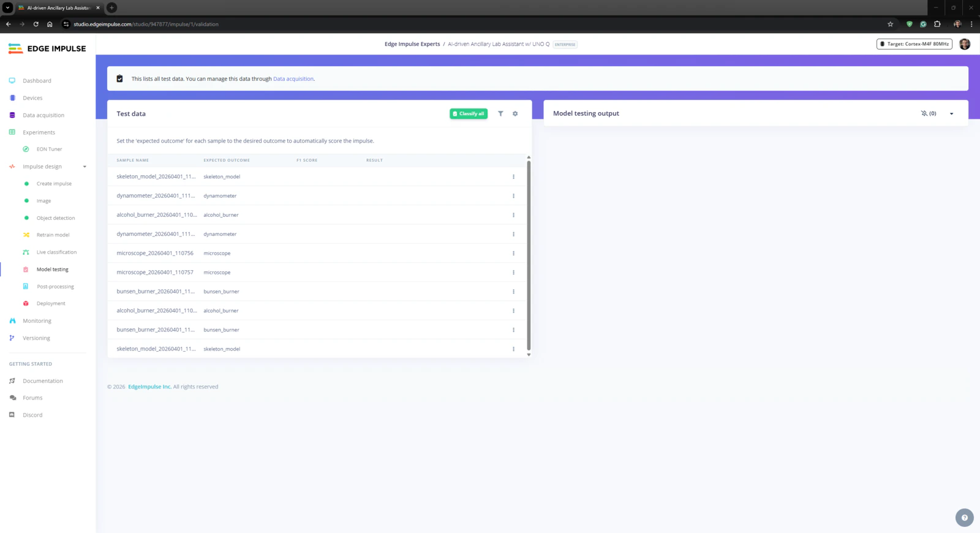Reload the page with browser refresh
The image size is (980, 533).
coord(36,25)
